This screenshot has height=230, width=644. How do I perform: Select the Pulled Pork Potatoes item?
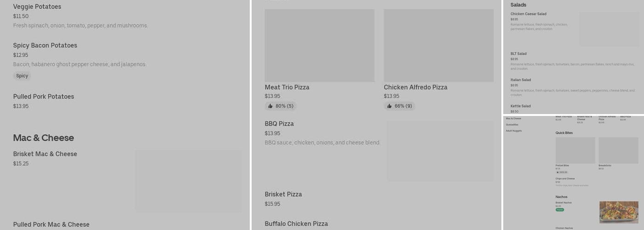pos(44,97)
